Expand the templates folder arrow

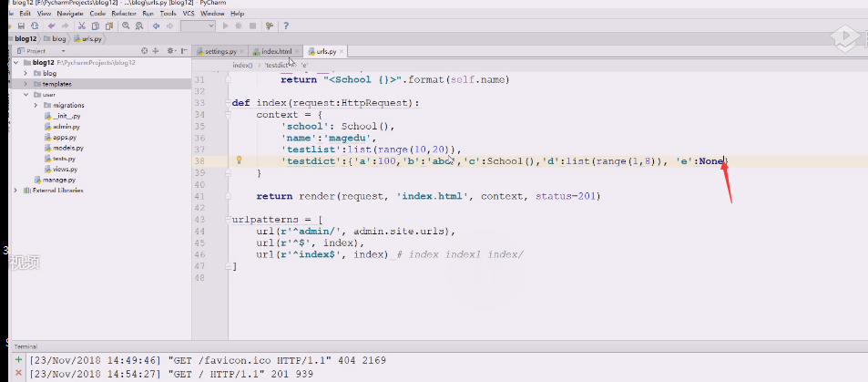[26, 84]
